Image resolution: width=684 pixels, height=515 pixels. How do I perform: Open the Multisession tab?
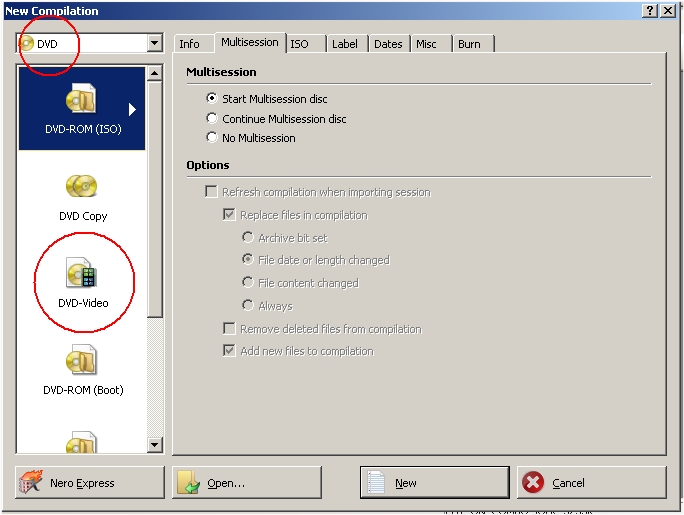point(250,42)
